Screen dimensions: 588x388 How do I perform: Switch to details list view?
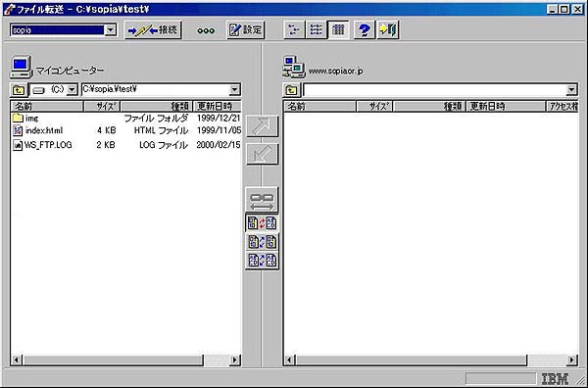tap(339, 29)
